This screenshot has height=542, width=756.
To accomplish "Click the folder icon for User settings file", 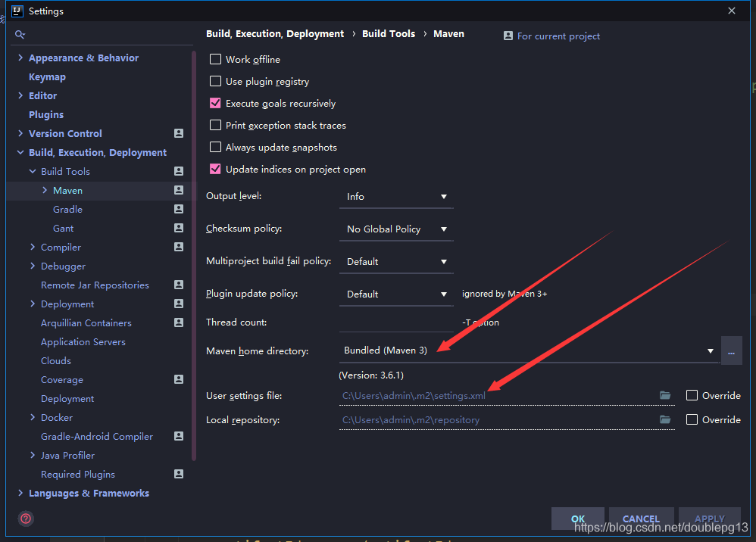I will pos(665,396).
